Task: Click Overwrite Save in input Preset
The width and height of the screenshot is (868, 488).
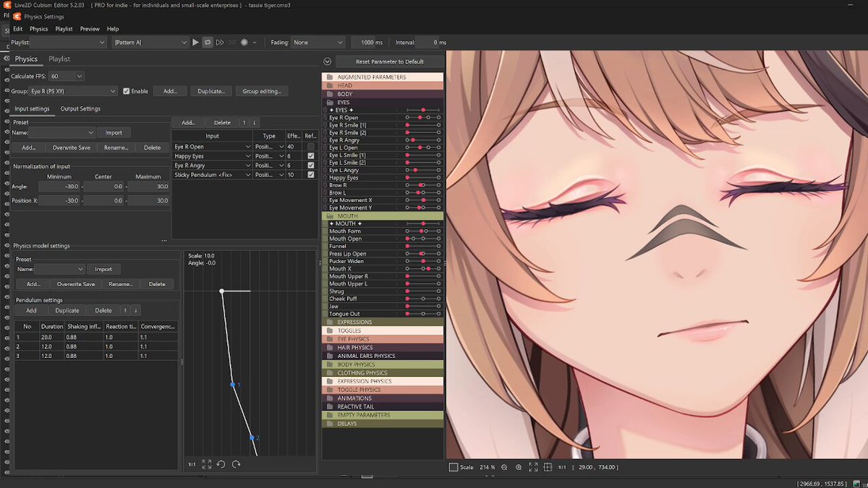Action: 72,147
